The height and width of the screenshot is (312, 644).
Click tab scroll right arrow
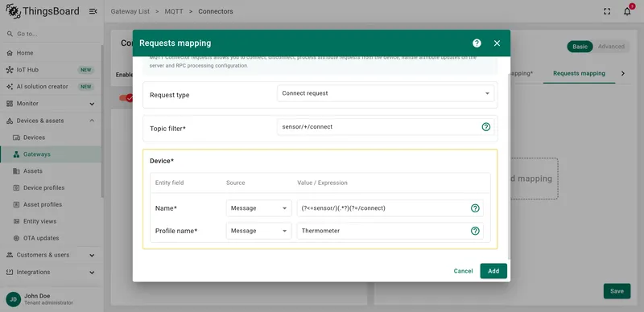623,73
